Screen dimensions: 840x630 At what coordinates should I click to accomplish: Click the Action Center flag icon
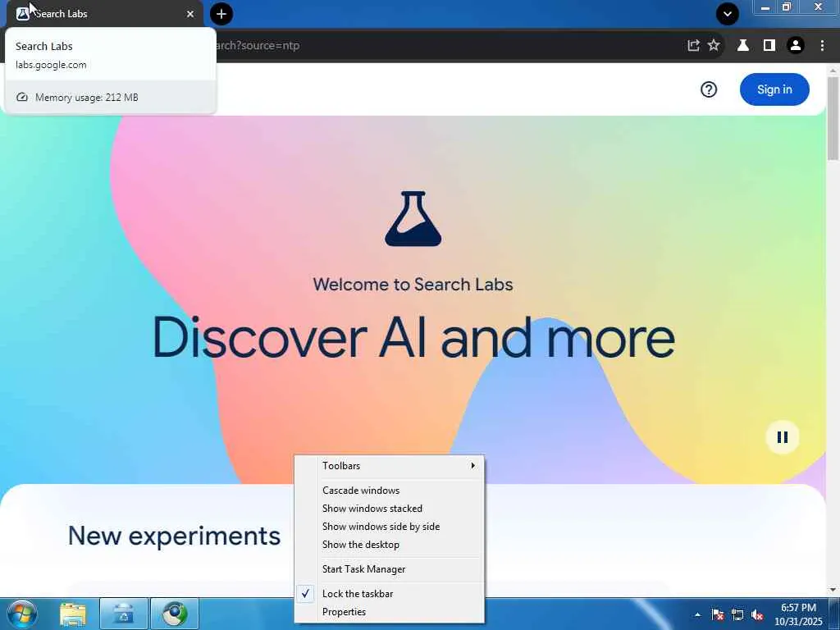(717, 614)
